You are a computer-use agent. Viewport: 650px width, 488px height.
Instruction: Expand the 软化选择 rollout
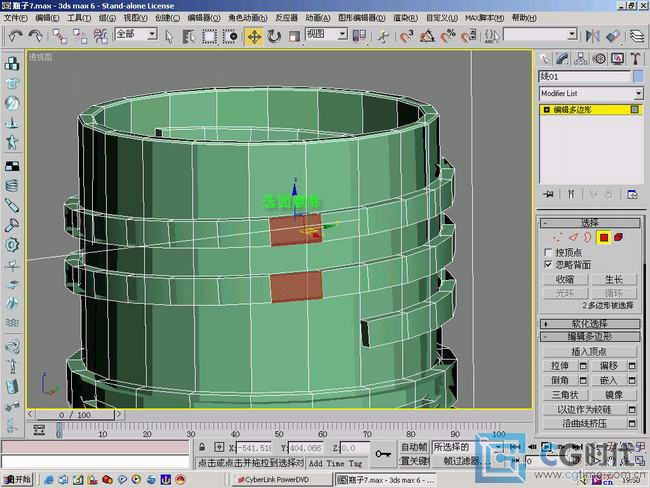point(590,324)
